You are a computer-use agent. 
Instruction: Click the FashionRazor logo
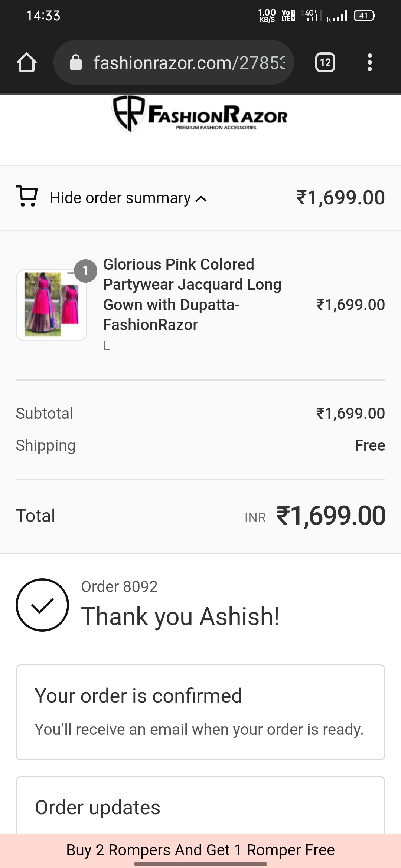pos(200,115)
